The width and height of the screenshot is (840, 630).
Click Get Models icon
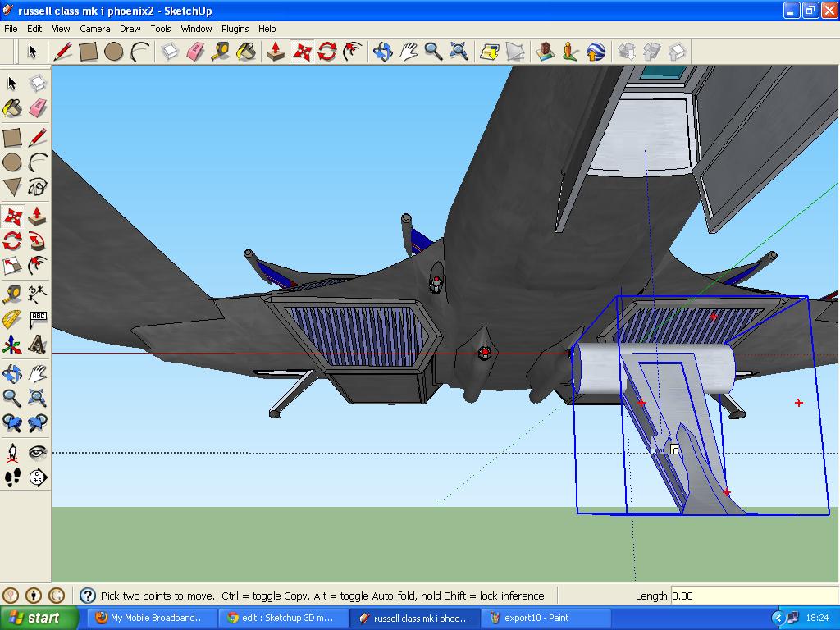[x=626, y=52]
